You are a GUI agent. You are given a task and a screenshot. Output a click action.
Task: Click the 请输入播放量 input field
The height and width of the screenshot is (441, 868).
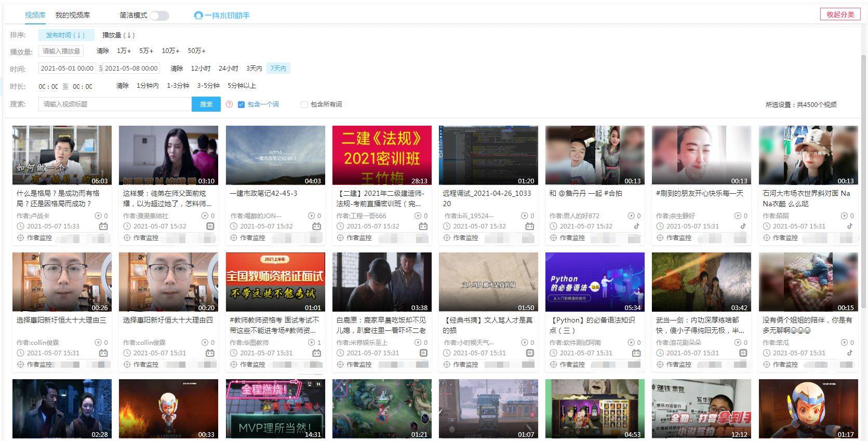pos(61,51)
